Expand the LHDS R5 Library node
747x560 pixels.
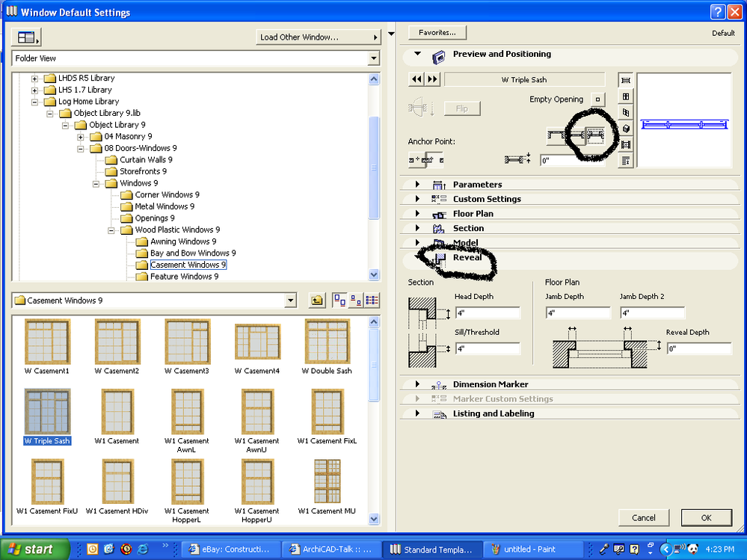pos(34,78)
